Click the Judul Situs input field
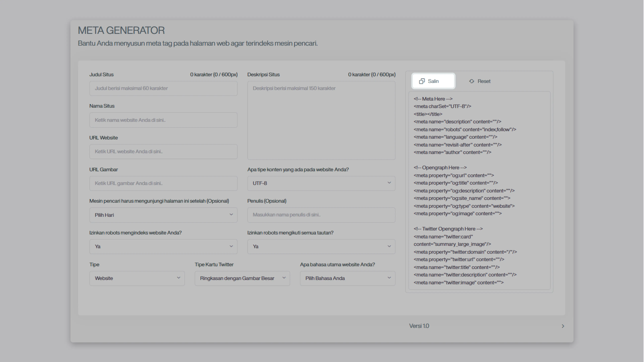The image size is (644, 362). tap(163, 88)
